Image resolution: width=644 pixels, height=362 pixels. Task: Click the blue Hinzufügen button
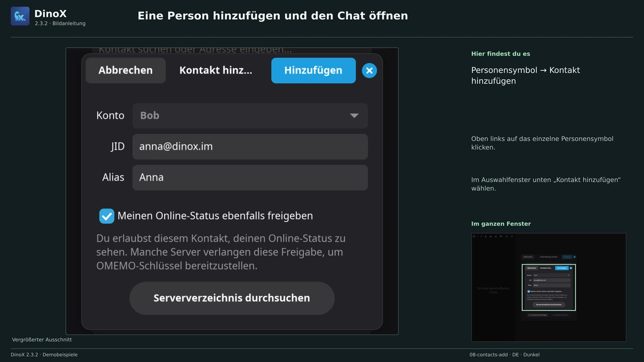[313, 70]
